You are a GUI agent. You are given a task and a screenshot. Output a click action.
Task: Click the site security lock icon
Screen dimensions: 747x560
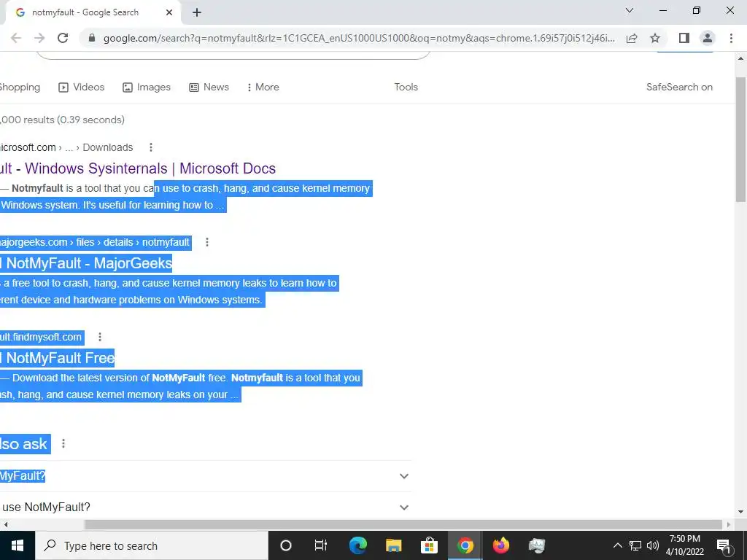pyautogui.click(x=93, y=38)
